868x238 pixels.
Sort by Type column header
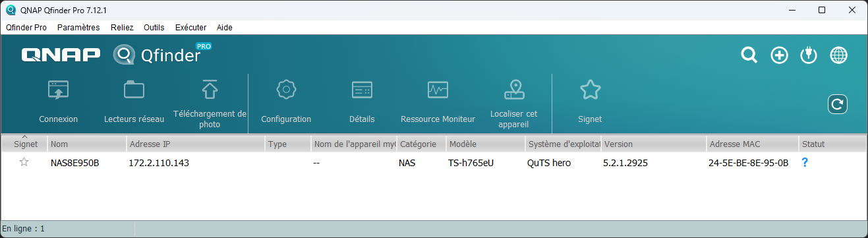[288, 144]
